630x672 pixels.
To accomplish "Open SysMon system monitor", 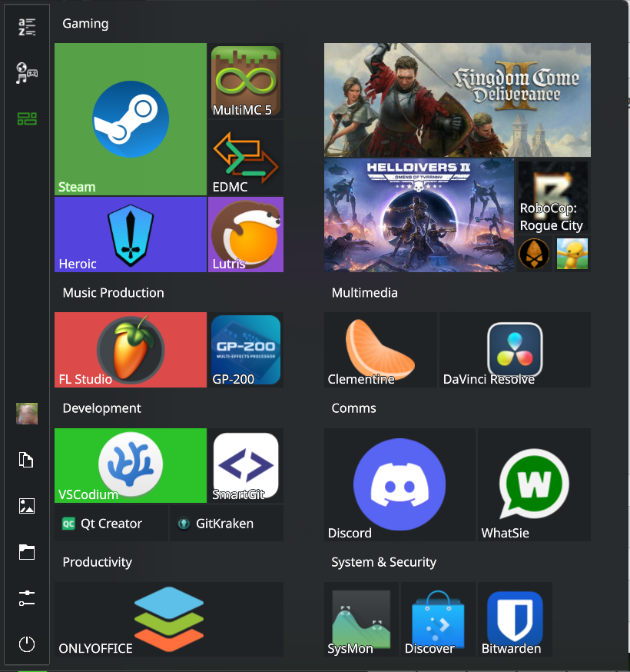I will coord(361,619).
